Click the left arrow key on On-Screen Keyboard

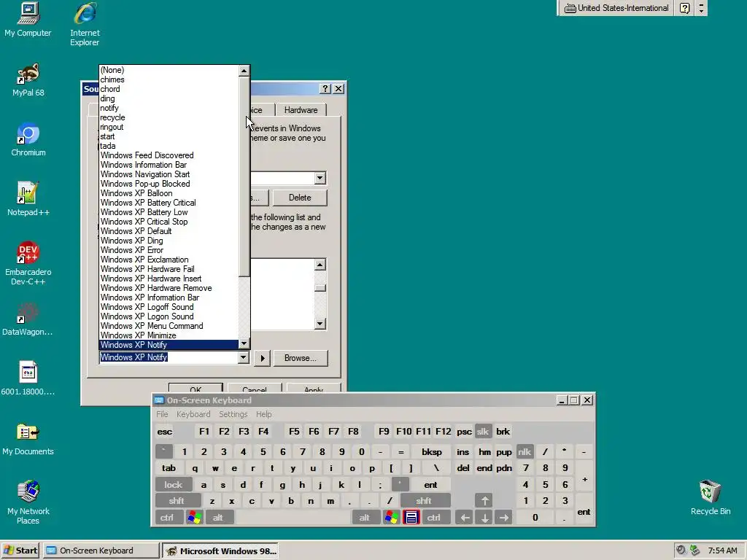pos(465,517)
